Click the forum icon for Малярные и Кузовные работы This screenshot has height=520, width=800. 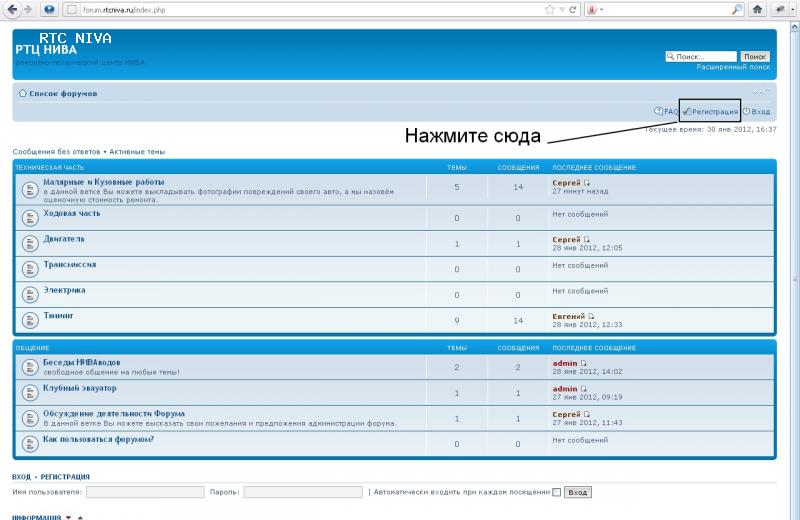pyautogui.click(x=30, y=190)
